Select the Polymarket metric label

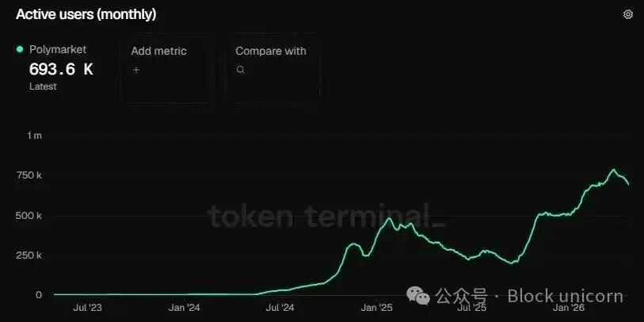click(58, 49)
